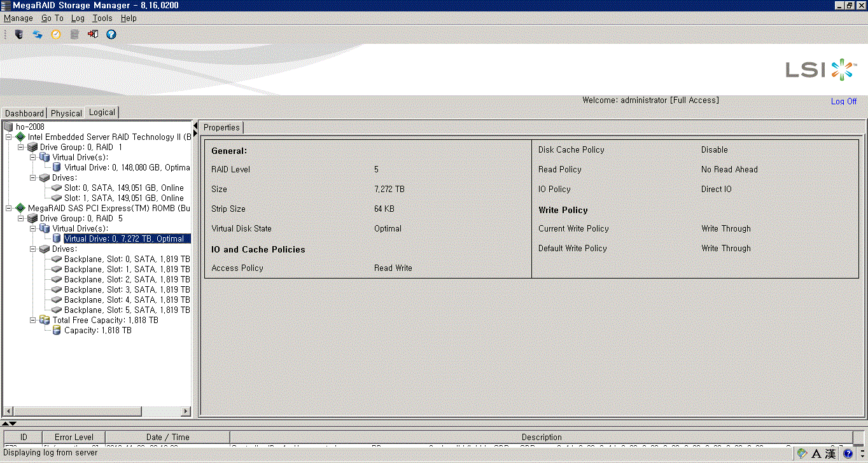Open the Log menu
The width and height of the screenshot is (868, 463).
[x=78, y=18]
